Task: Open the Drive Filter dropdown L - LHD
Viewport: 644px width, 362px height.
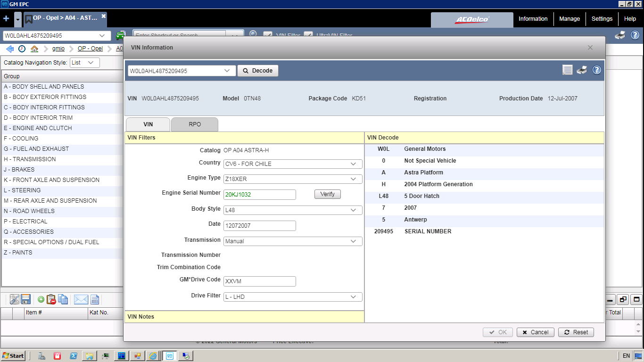Action: tap(293, 297)
